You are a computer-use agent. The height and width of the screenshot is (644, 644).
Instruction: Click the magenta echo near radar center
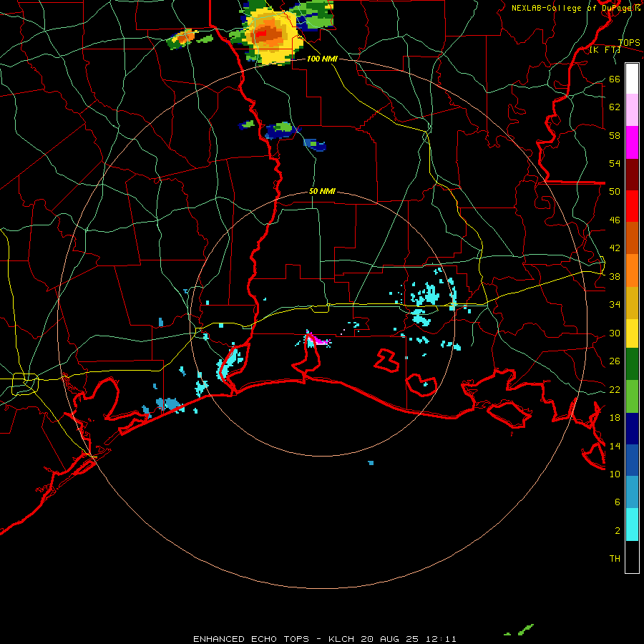click(x=318, y=338)
